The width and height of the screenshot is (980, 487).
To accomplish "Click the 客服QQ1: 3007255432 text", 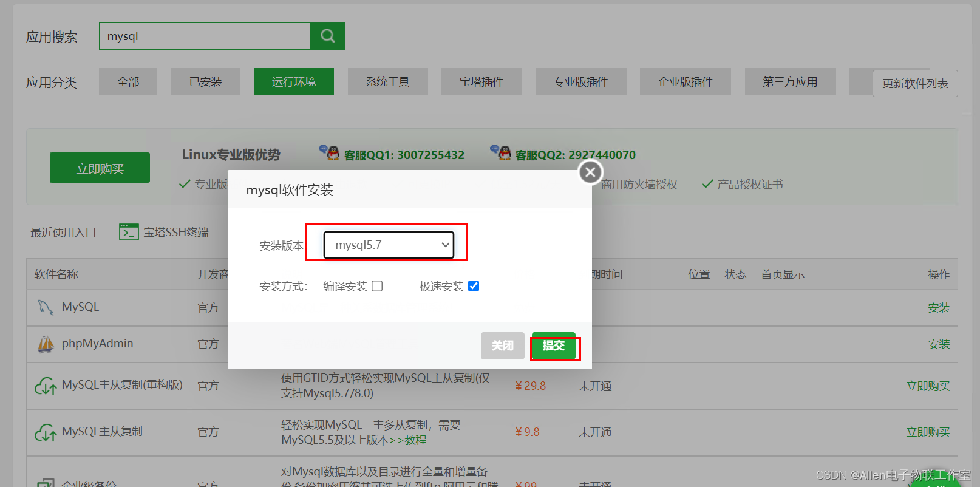I will [x=404, y=155].
